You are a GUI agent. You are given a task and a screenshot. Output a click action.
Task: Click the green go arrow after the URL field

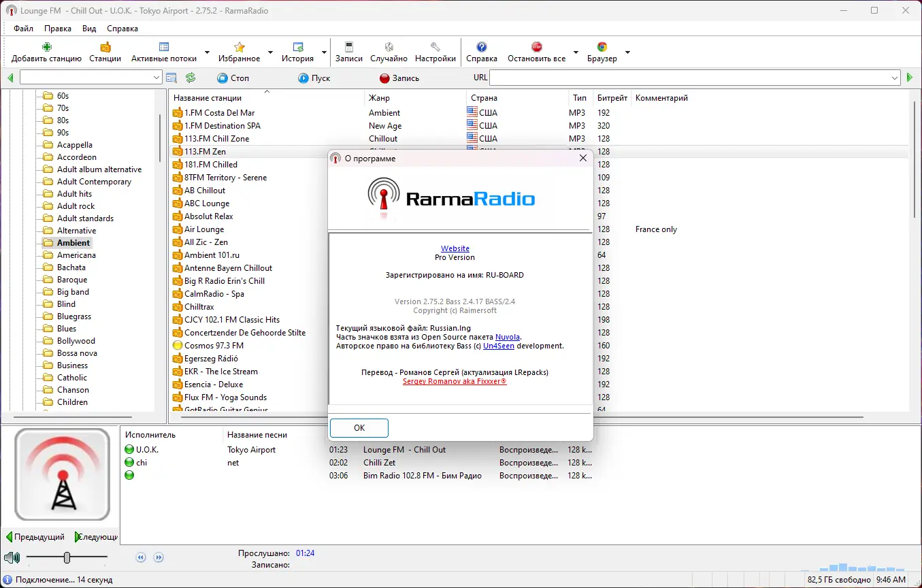pos(910,78)
